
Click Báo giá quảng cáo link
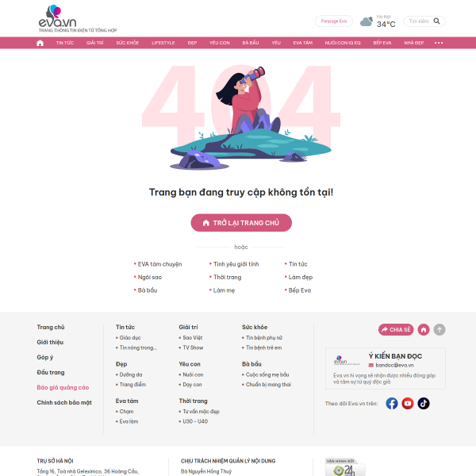pyautogui.click(x=63, y=387)
